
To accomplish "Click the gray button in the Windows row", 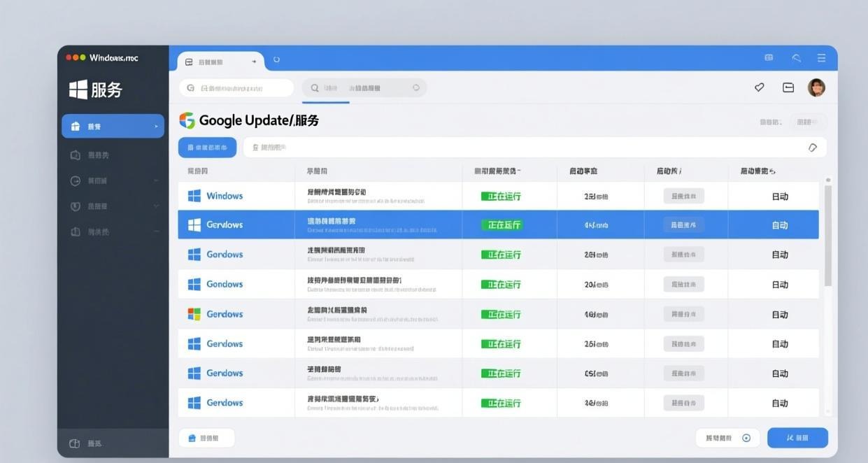I will pos(683,197).
